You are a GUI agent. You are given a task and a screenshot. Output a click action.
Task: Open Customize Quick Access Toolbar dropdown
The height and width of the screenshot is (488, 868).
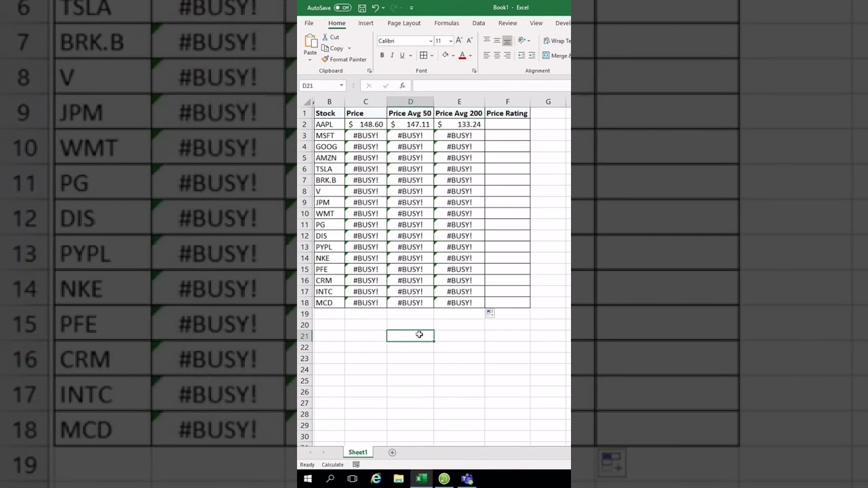411,7
